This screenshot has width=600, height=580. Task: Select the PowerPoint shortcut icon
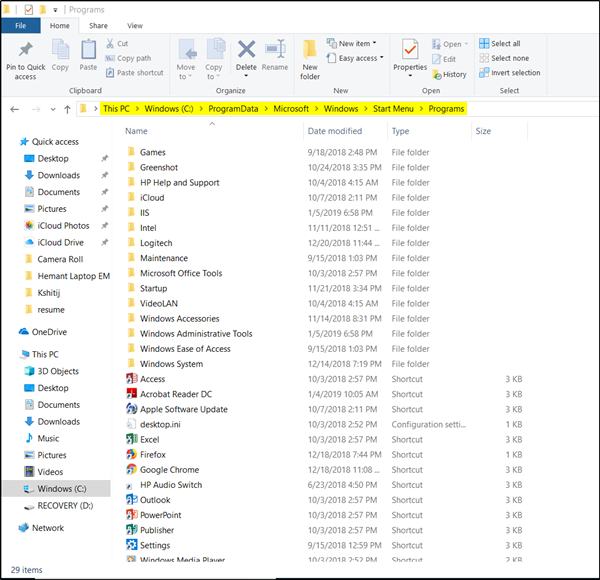(x=132, y=515)
